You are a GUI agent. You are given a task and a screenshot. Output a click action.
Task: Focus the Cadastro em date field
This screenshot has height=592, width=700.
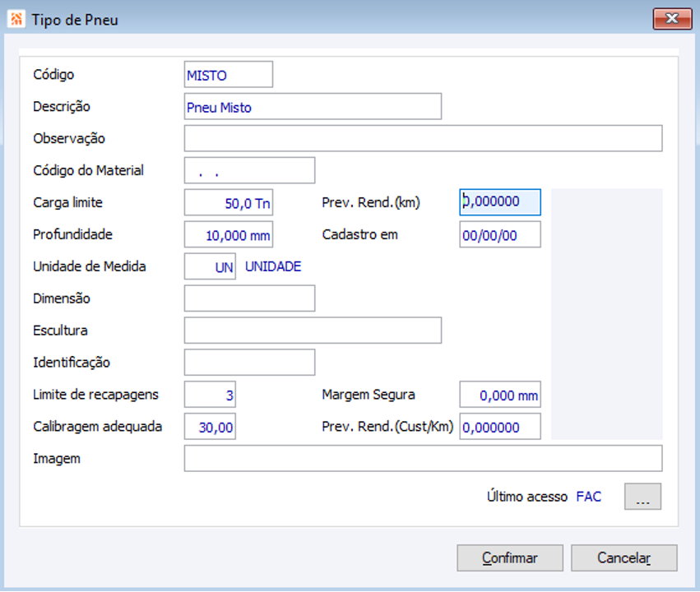tap(500, 234)
